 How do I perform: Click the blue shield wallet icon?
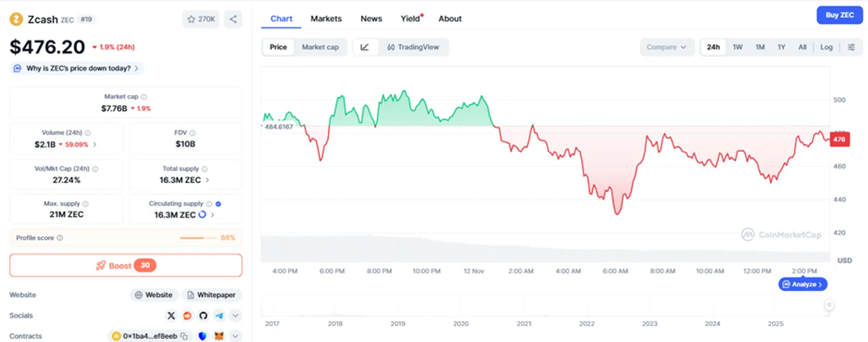(x=202, y=336)
